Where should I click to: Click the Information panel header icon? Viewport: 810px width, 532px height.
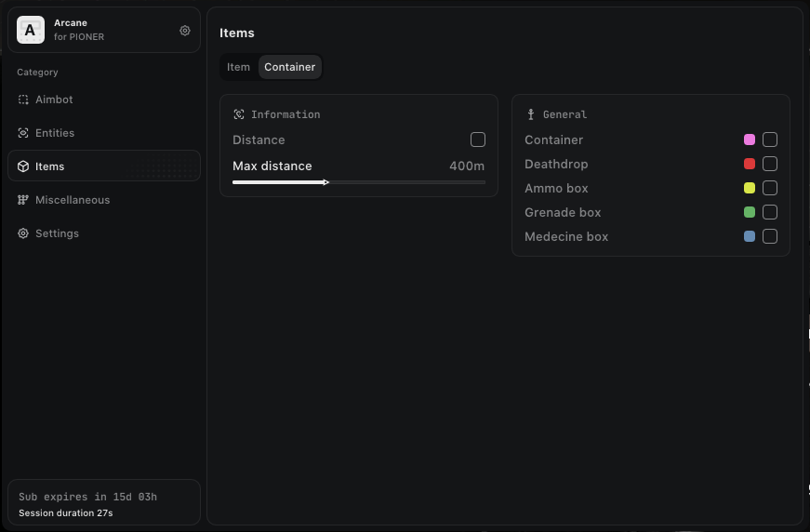(239, 114)
